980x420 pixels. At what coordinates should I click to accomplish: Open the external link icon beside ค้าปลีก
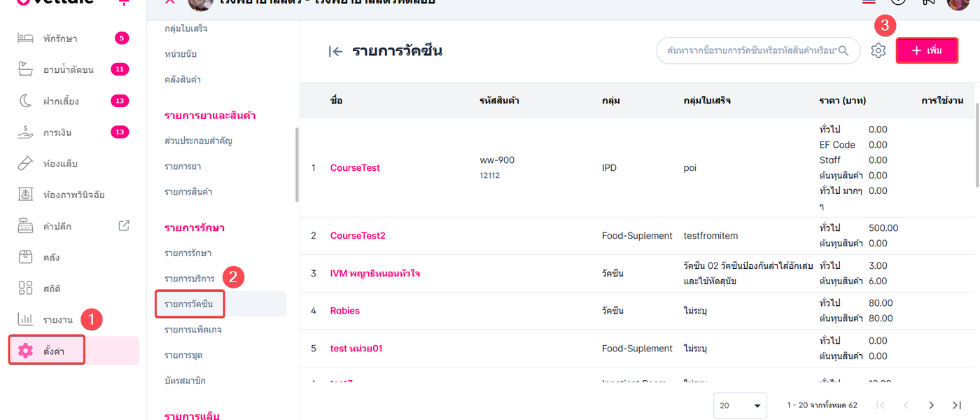124,225
